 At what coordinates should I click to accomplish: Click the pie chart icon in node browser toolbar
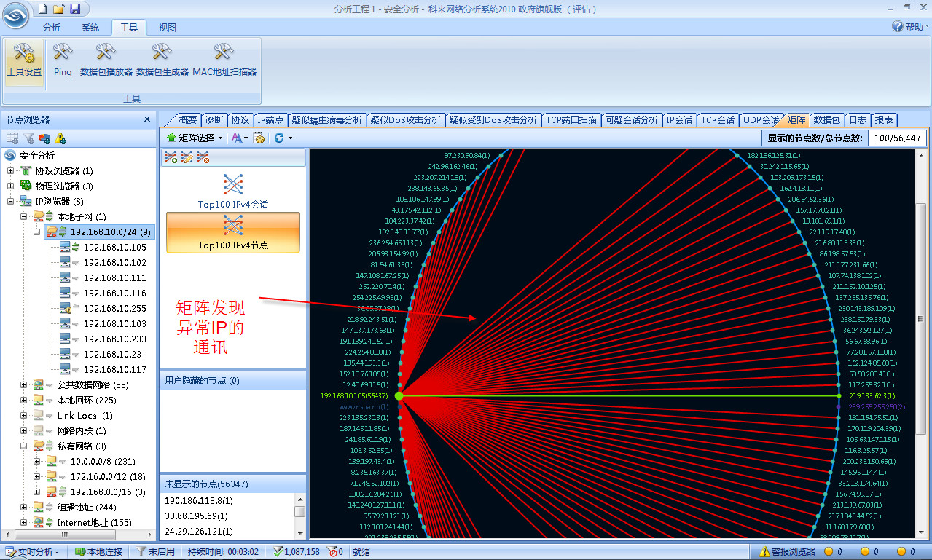(44, 138)
